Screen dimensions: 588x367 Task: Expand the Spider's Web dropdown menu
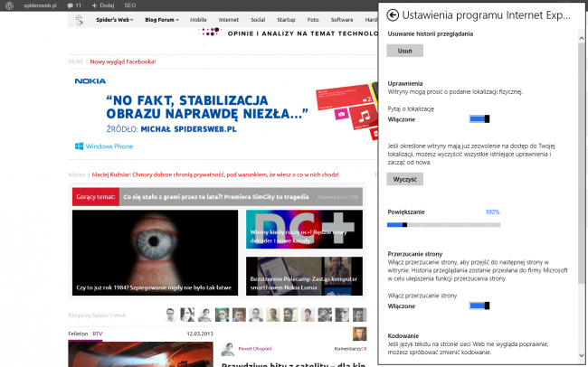click(114, 20)
